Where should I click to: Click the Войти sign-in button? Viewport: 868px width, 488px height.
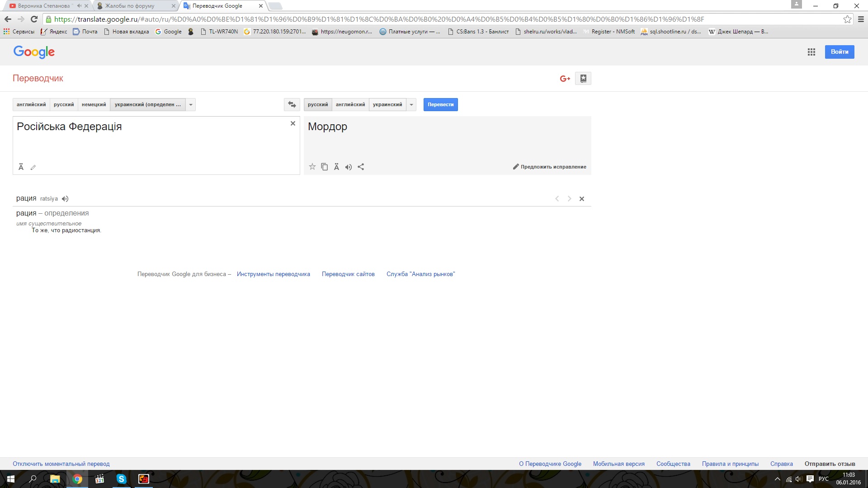click(x=840, y=52)
